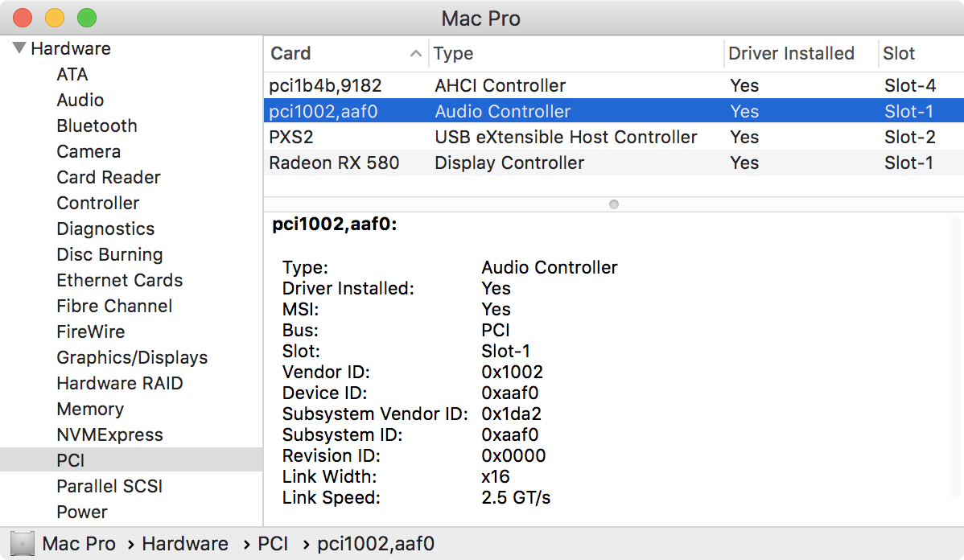The width and height of the screenshot is (964, 560).
Task: Sort by the Slot column header
Action: [899, 53]
